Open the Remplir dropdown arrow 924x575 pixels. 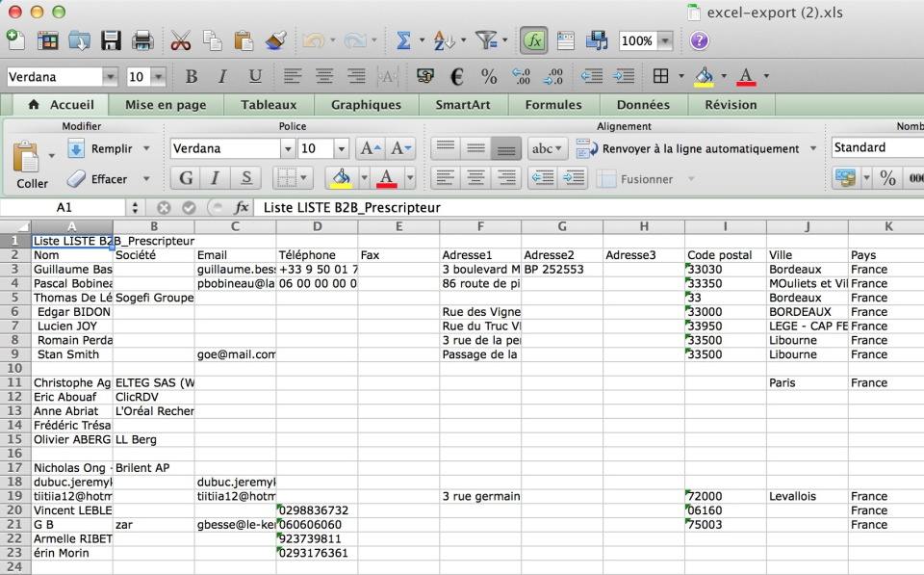click(x=146, y=148)
